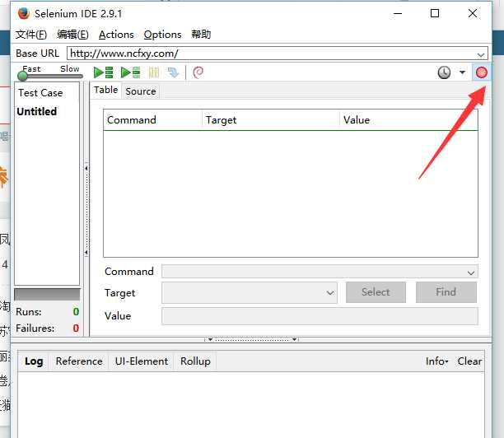Expand the Base URL dropdown
Viewport: 504px width, 438px height.
[x=481, y=54]
